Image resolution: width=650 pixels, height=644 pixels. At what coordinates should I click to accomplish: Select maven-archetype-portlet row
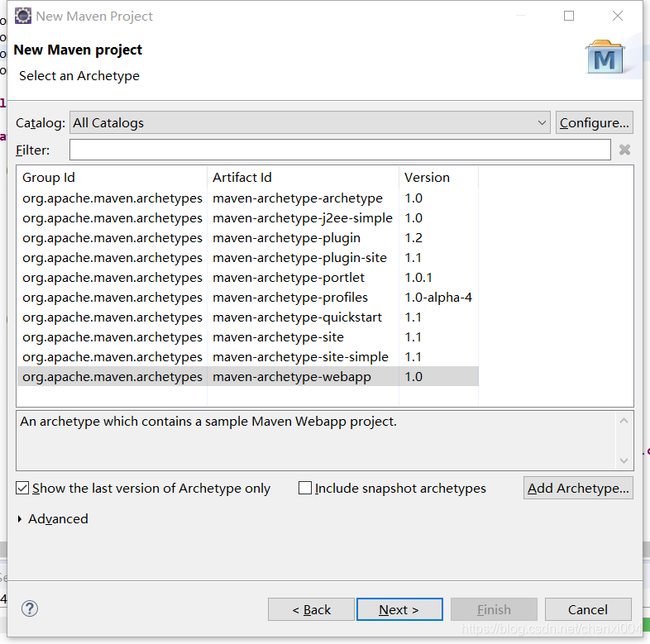pyautogui.click(x=248, y=277)
